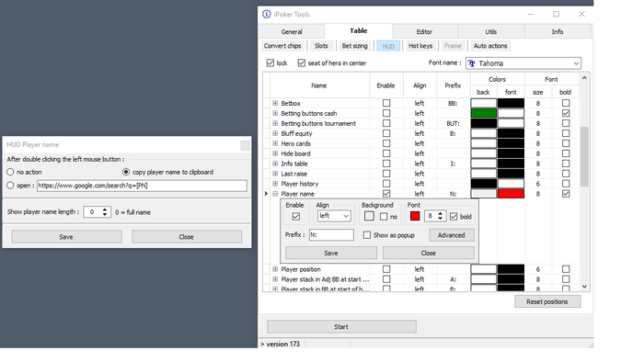Open the Hot keys sub-tab
The width and height of the screenshot is (644, 362).
coord(420,46)
